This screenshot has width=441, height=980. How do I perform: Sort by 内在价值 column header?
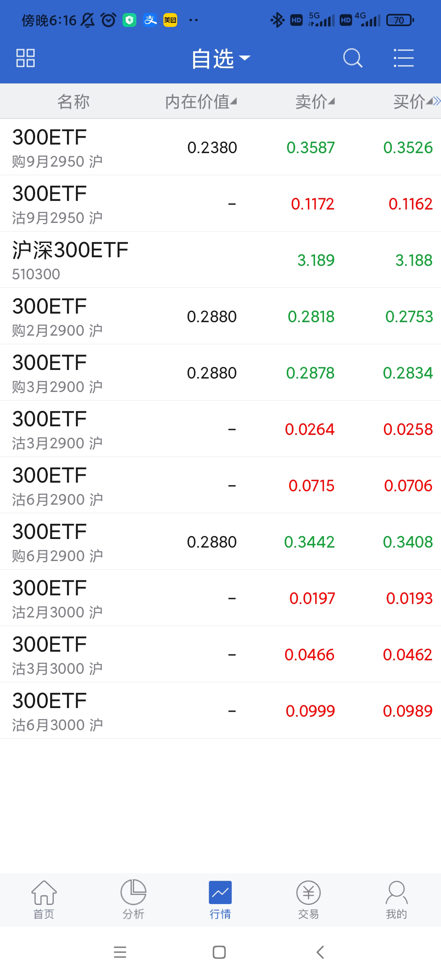coord(200,102)
